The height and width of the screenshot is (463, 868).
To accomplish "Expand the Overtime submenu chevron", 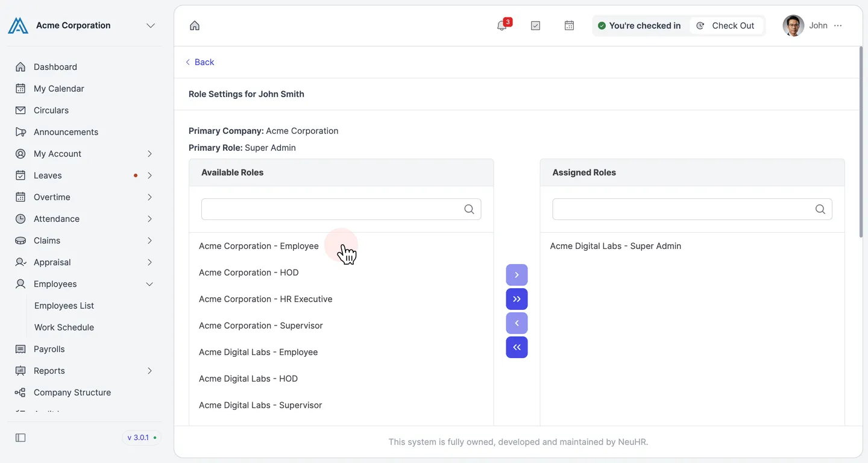I will 149,197.
